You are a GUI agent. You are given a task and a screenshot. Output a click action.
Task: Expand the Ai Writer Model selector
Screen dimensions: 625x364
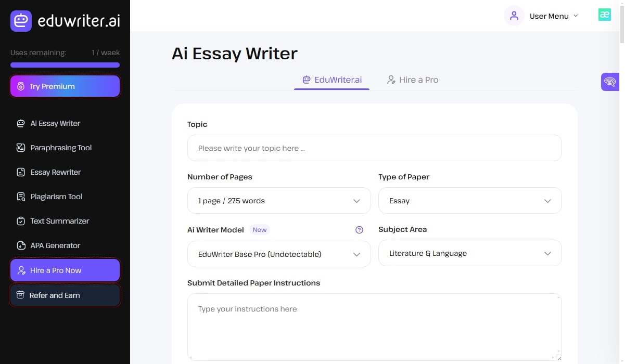[279, 254]
